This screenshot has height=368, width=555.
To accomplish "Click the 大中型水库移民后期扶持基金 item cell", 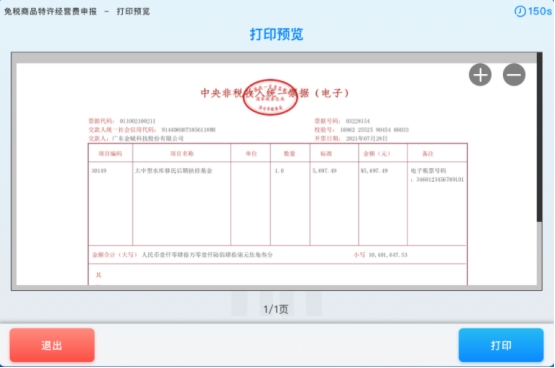I will [x=173, y=171].
